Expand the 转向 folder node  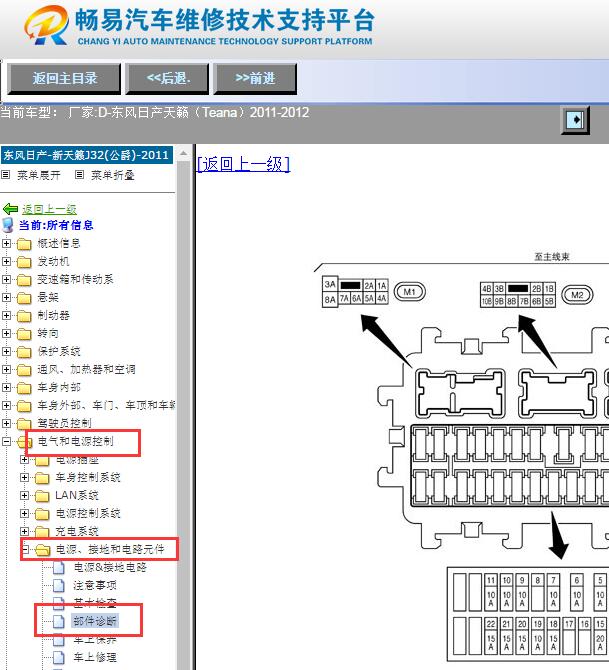tap(6, 333)
